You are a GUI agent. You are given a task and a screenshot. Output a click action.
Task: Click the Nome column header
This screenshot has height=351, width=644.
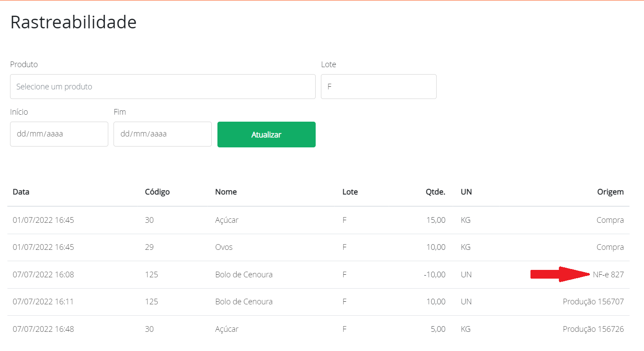pos(226,192)
